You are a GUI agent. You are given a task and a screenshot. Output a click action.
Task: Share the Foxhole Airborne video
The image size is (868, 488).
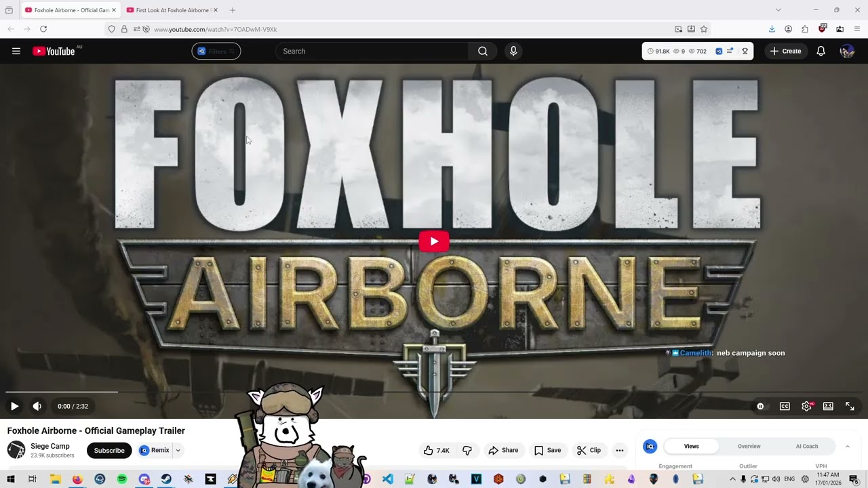(503, 450)
